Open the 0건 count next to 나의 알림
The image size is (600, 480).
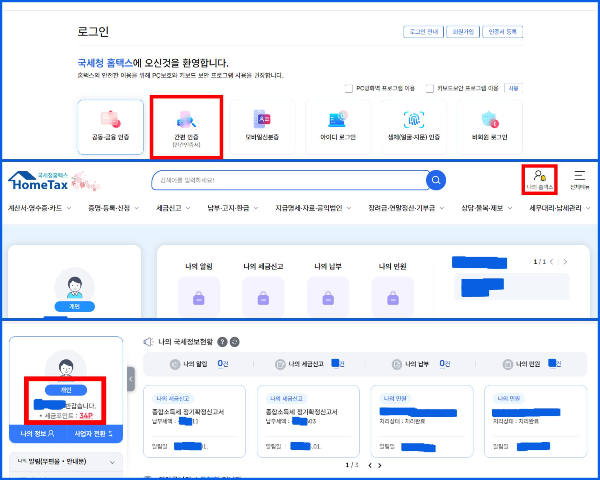223,364
